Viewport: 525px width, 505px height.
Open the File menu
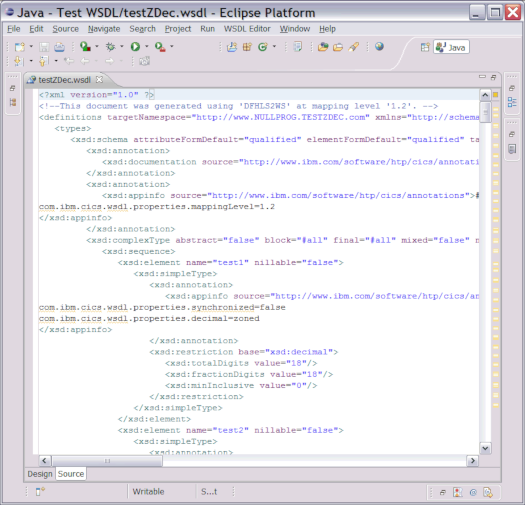14,29
